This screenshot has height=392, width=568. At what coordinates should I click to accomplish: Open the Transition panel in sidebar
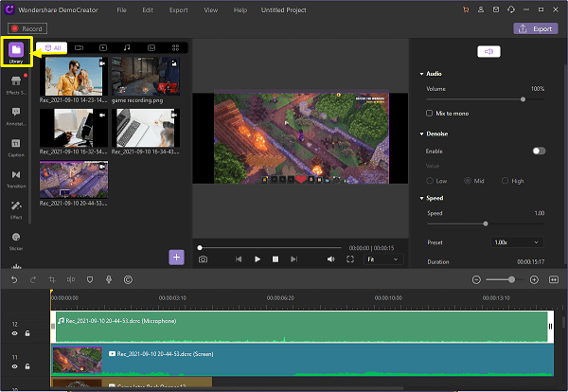coord(16,178)
